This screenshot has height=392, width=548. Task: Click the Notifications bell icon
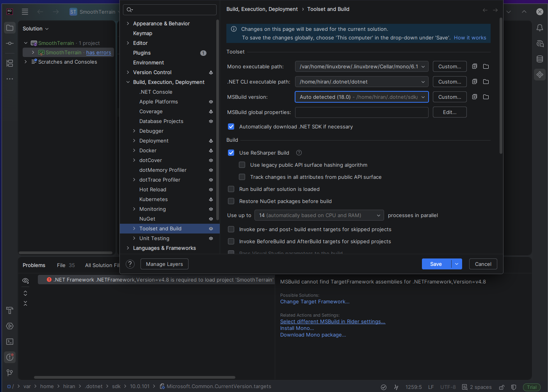[540, 28]
